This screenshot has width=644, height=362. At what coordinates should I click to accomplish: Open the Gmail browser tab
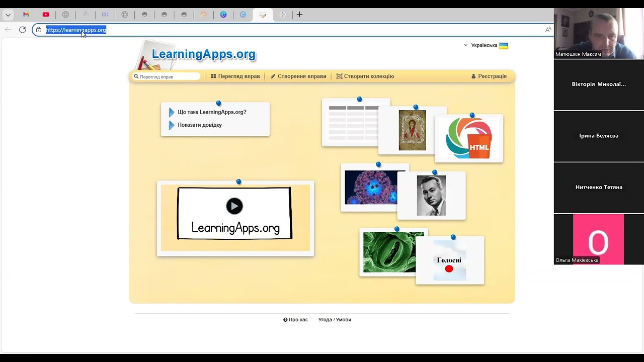pyautogui.click(x=26, y=15)
